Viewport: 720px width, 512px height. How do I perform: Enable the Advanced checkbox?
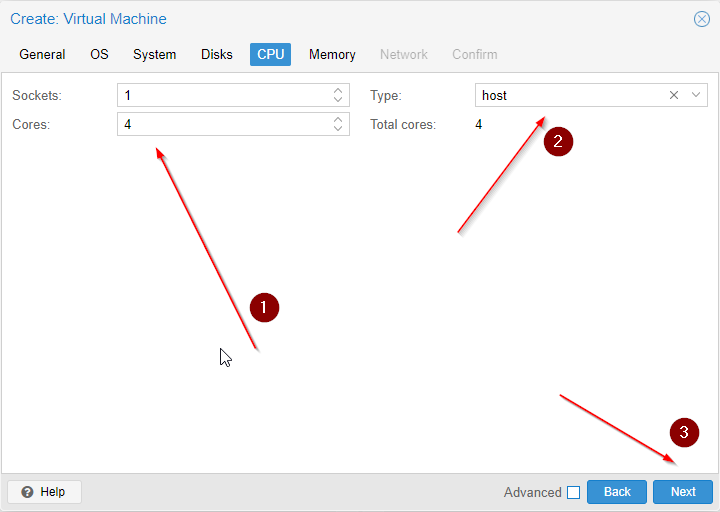click(573, 492)
